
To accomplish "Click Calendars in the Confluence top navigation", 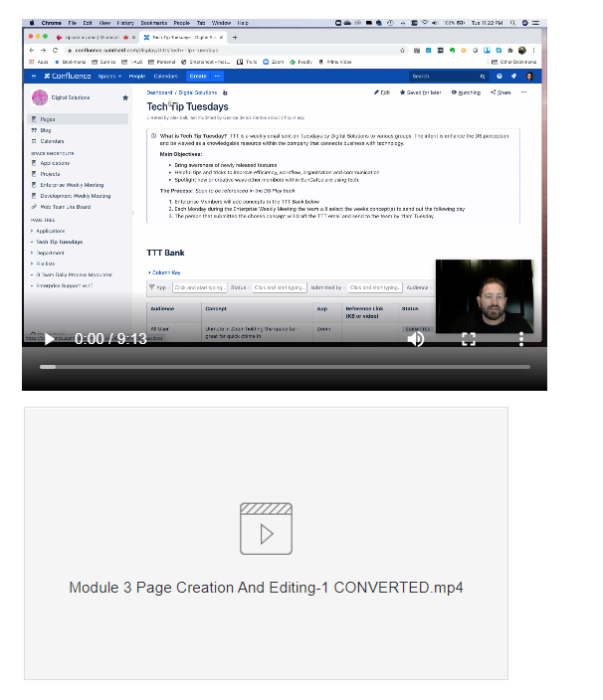I will 166,77.
